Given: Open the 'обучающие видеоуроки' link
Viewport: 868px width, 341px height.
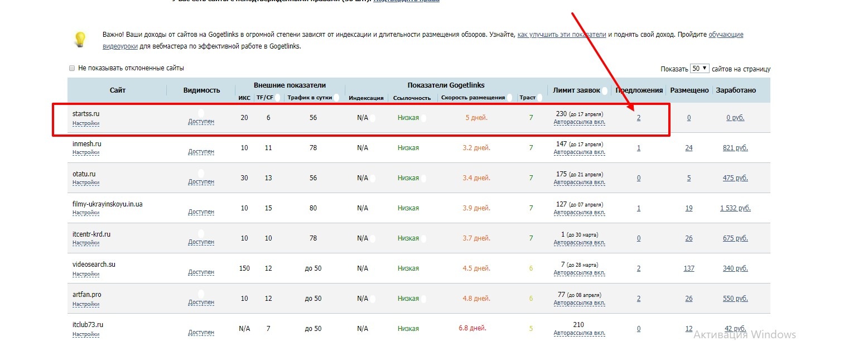Looking at the screenshot, I should (726, 35).
